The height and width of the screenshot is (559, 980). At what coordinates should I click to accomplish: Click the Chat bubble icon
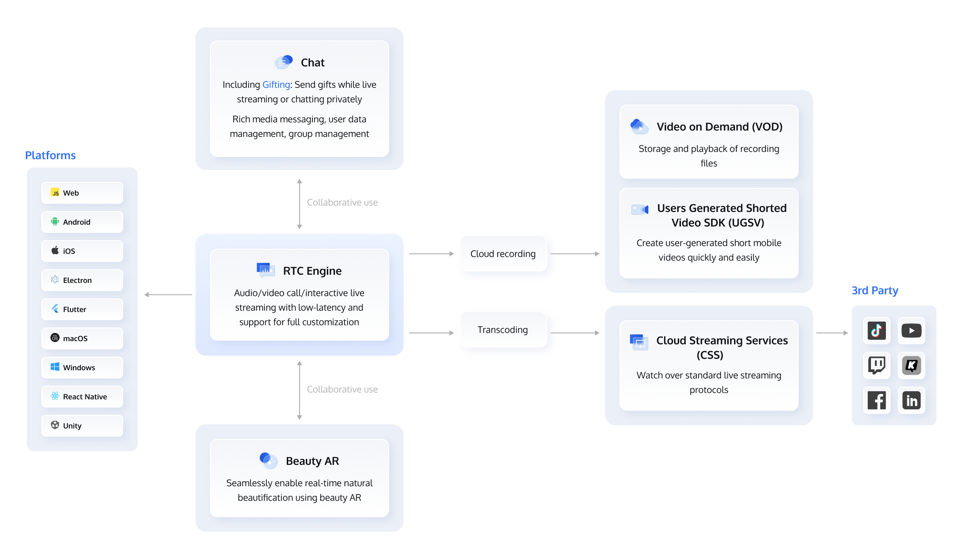point(284,62)
